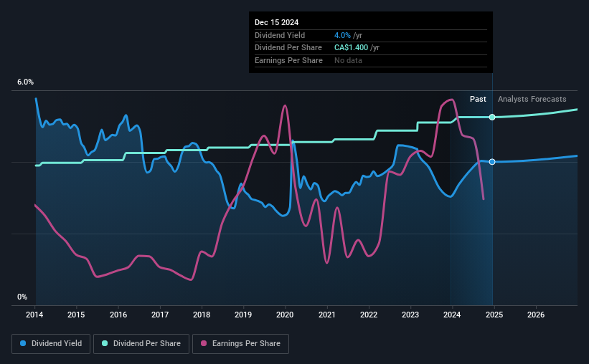The image size is (589, 364).
Task: Click the 2016 x-axis label
Action: pos(118,315)
